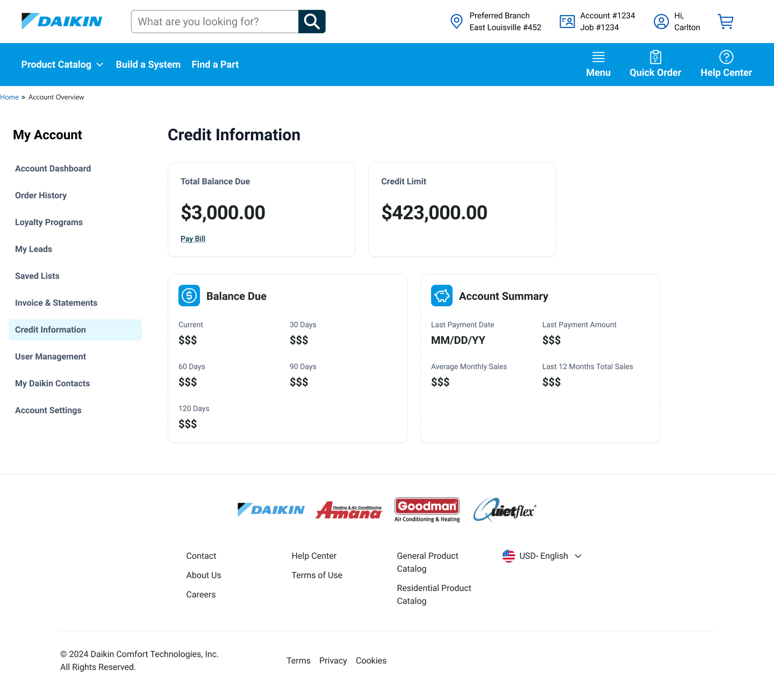Select Credit Information in sidebar

tap(75, 330)
